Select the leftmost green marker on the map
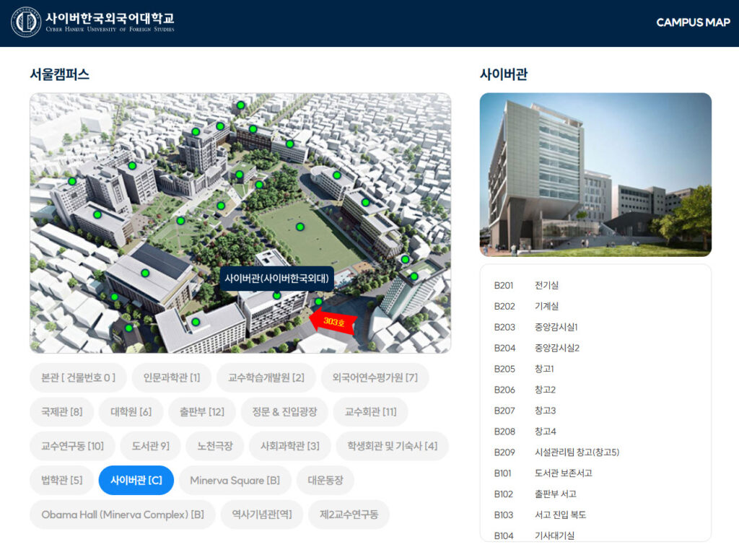739x560 pixels. coord(72,181)
